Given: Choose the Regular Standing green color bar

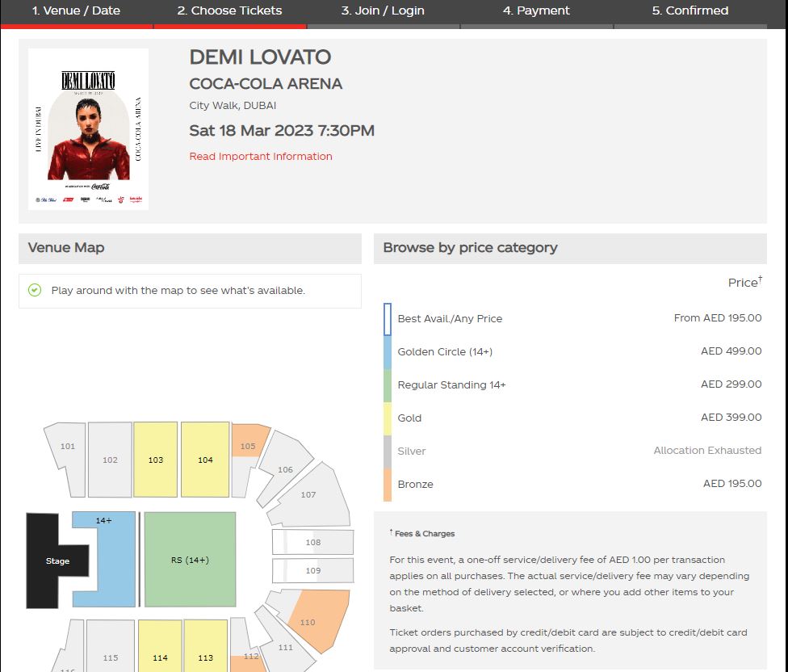Looking at the screenshot, I should point(388,385).
